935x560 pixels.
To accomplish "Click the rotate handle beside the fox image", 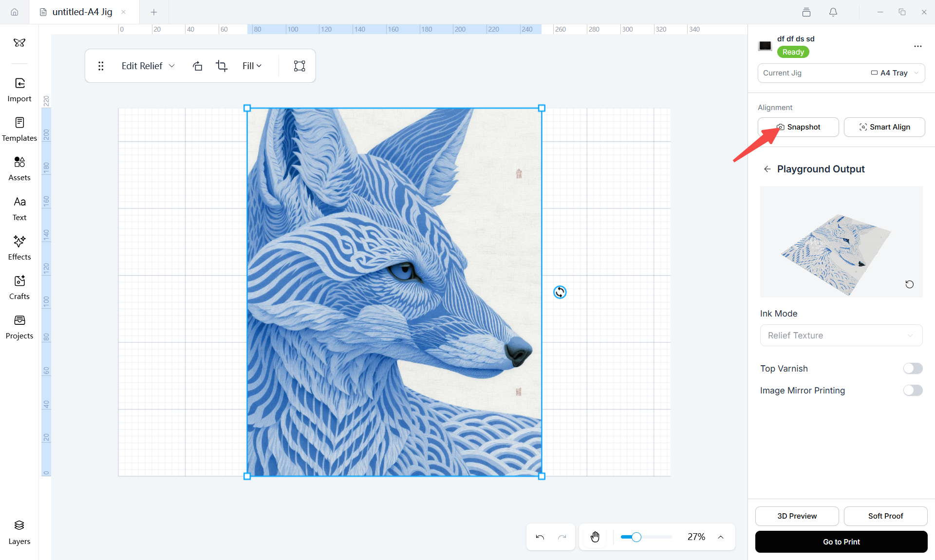I will 560,292.
